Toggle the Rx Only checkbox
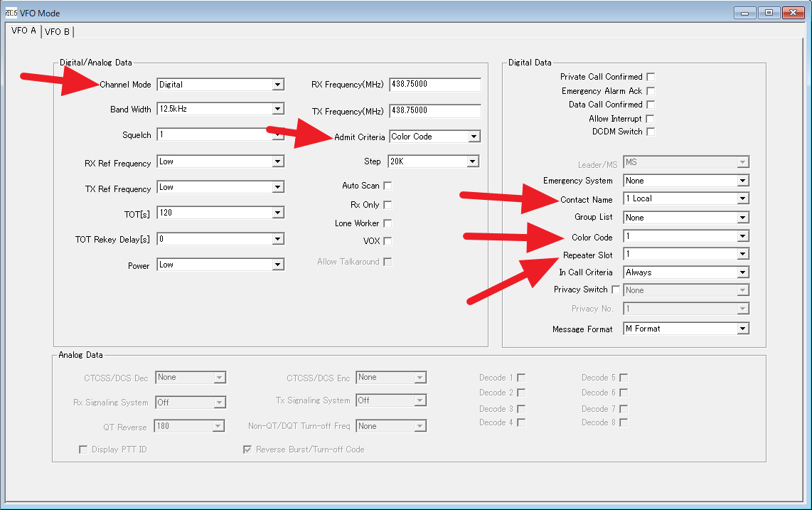Viewport: 812px width, 510px height. coord(388,205)
